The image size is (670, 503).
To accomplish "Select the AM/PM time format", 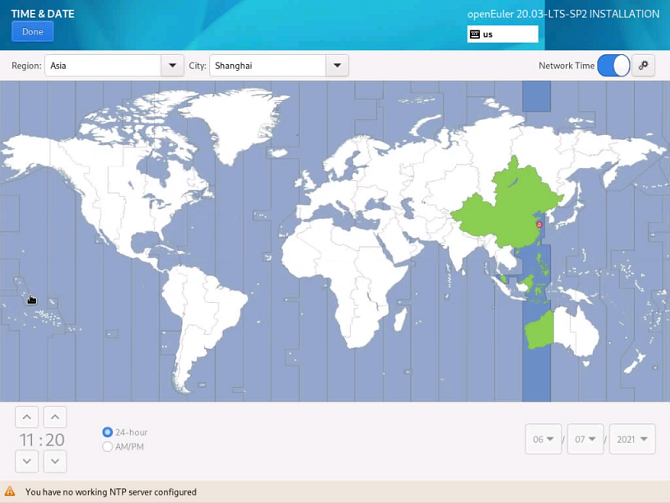I will pos(108,447).
